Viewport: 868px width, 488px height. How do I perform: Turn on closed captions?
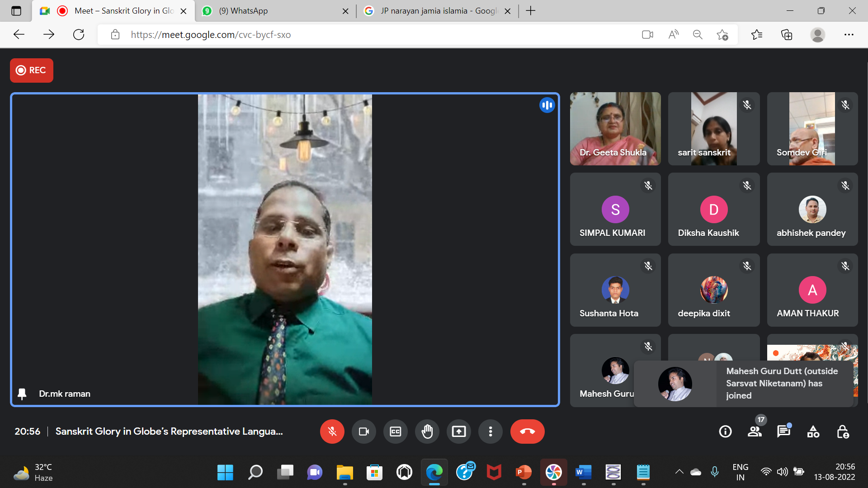pos(395,432)
